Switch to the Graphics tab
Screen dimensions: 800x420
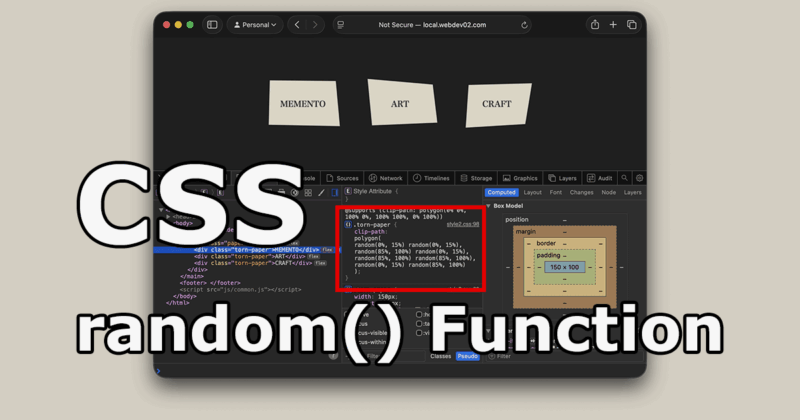(520, 178)
